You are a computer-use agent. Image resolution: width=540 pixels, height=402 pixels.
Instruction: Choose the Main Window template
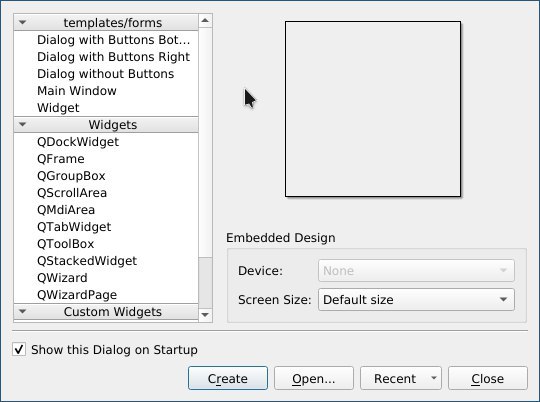click(106, 91)
